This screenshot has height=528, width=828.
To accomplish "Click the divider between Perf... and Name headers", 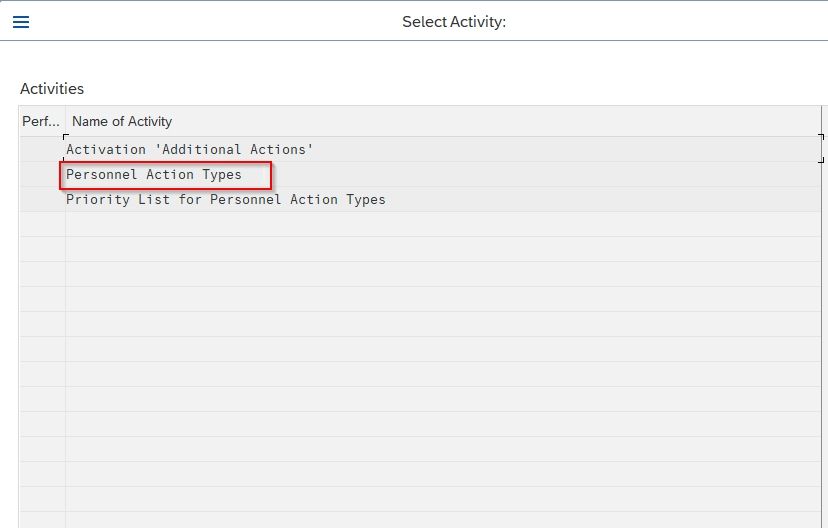I will [x=65, y=121].
